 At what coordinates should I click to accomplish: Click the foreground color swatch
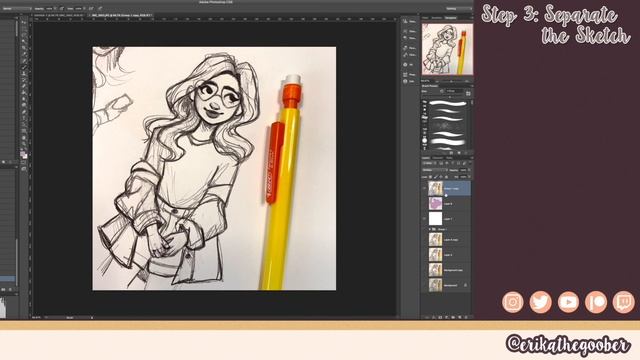click(x=23, y=152)
